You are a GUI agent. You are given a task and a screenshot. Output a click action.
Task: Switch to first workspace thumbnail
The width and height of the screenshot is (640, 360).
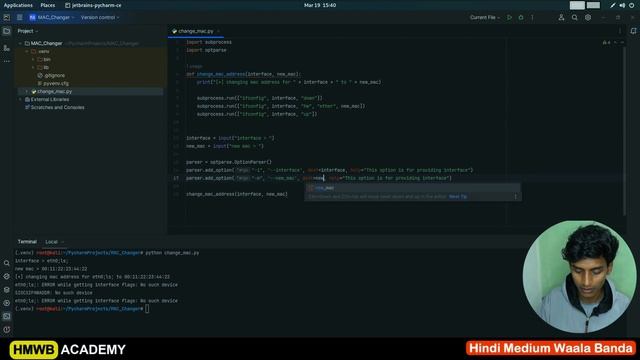(x=577, y=5)
